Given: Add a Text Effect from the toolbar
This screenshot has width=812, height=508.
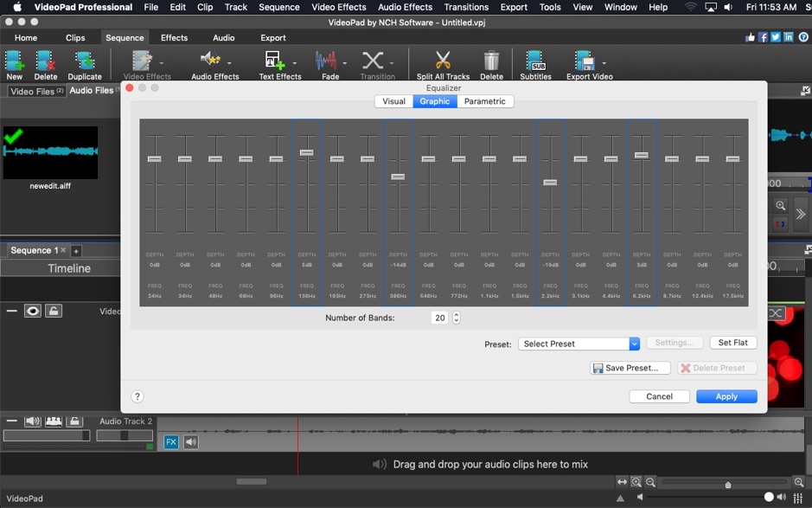Looking at the screenshot, I should [x=275, y=61].
